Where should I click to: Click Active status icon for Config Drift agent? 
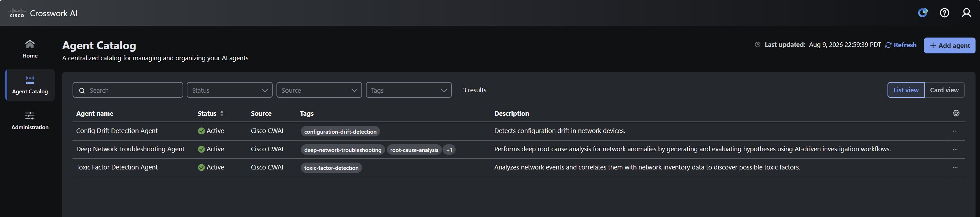pyautogui.click(x=201, y=131)
